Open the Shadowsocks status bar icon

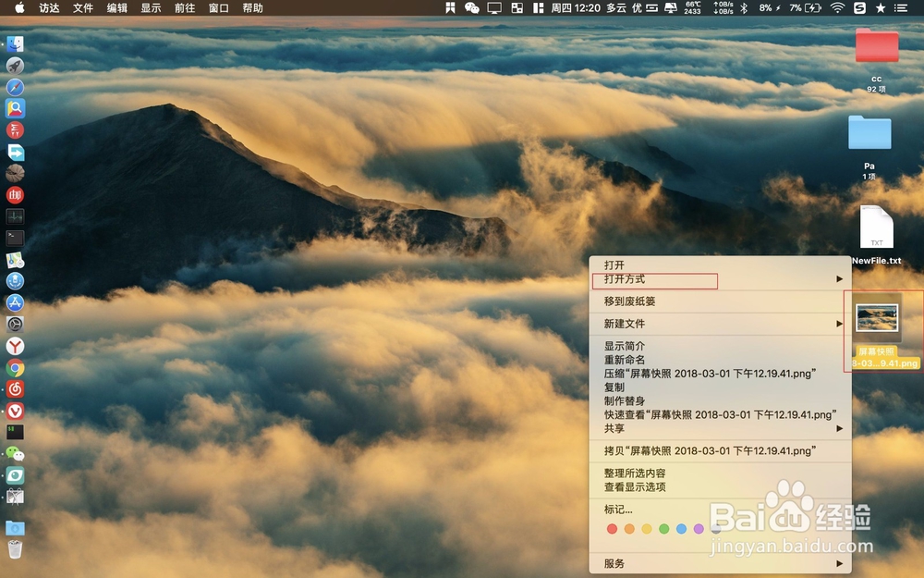point(860,8)
